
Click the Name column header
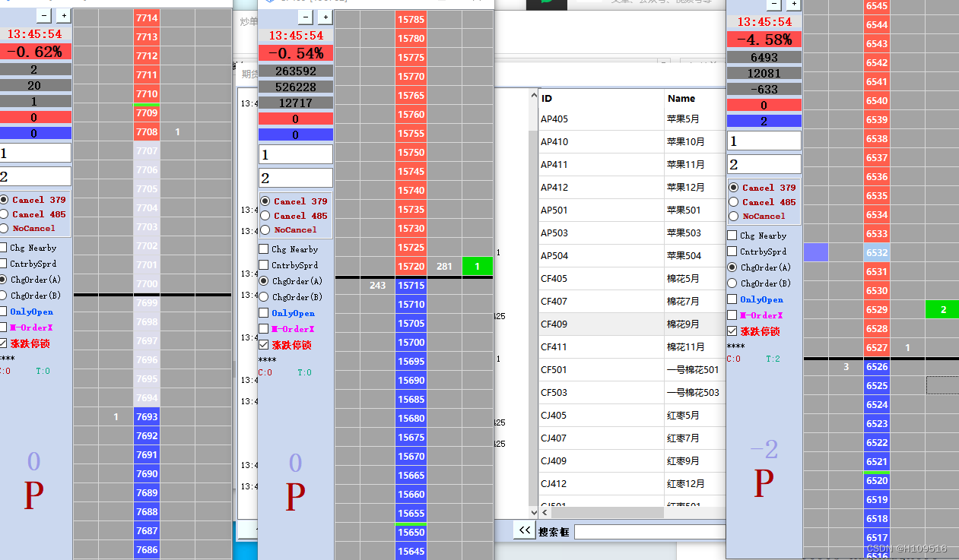coord(681,98)
